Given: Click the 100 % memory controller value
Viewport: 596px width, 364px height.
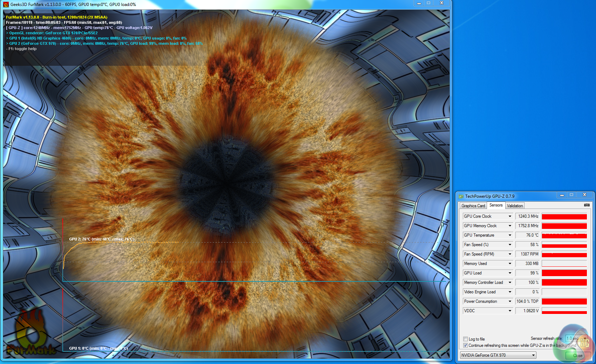Looking at the screenshot, I should click(x=527, y=282).
